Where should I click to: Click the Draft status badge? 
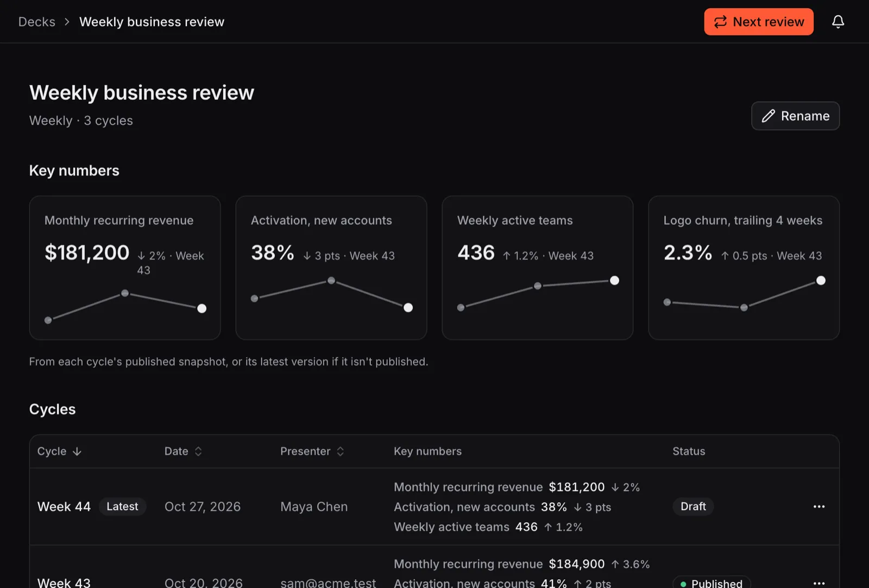tap(693, 507)
